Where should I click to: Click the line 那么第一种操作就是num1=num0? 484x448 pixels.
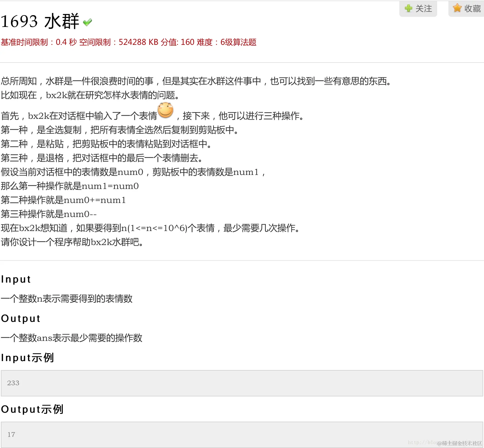[70, 186]
